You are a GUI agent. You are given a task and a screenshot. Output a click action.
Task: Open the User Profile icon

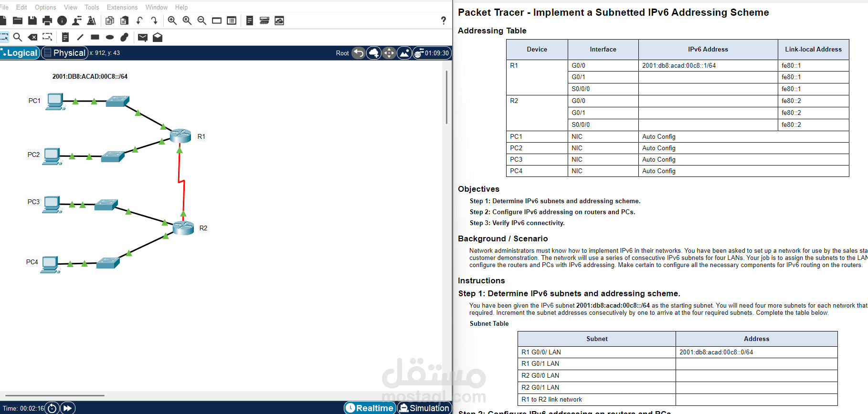click(77, 21)
